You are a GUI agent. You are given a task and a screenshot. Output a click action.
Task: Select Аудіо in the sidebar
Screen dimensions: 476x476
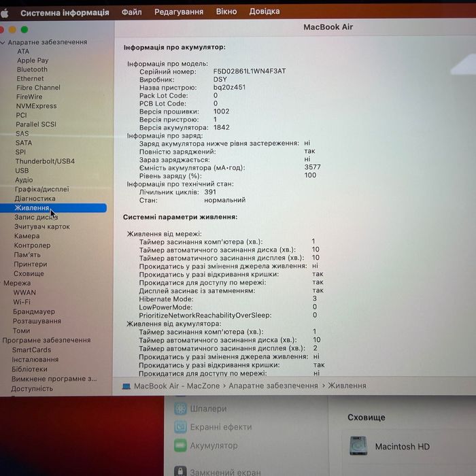pyautogui.click(x=24, y=180)
